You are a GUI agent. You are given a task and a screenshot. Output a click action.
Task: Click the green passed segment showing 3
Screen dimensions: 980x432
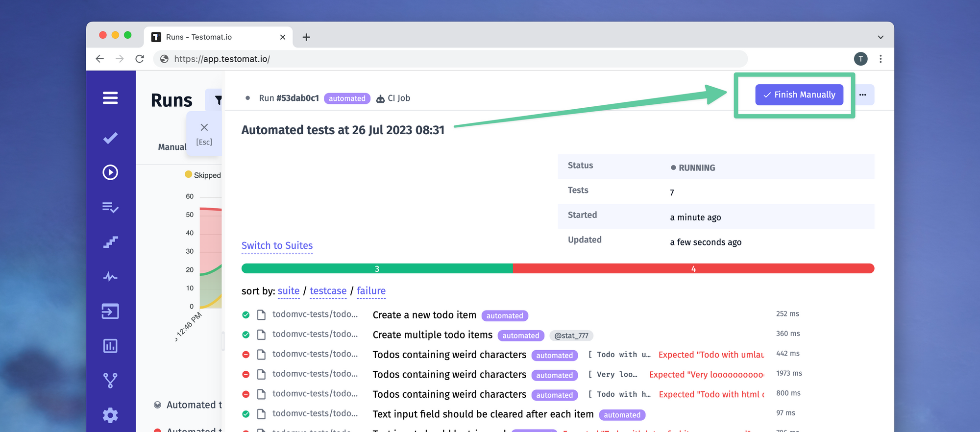click(377, 268)
